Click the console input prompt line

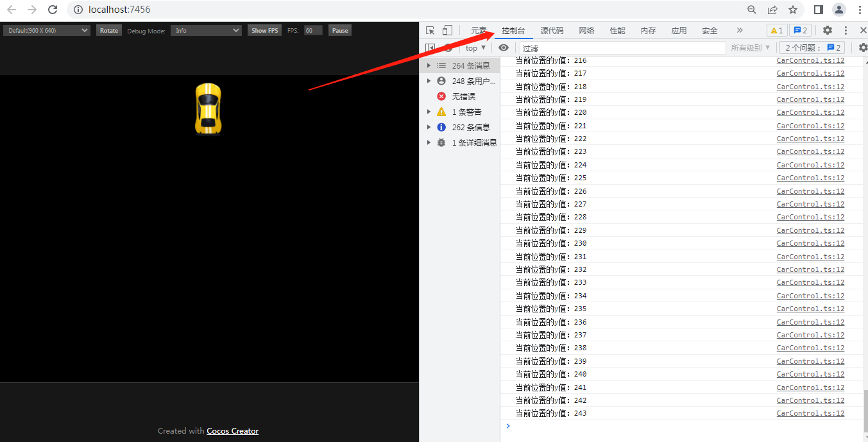pos(680,425)
